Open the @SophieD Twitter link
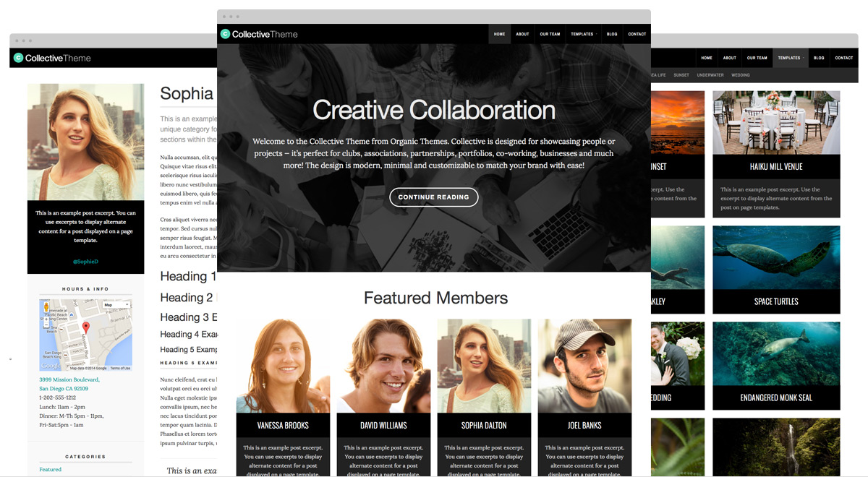This screenshot has height=477, width=868. pyautogui.click(x=85, y=262)
